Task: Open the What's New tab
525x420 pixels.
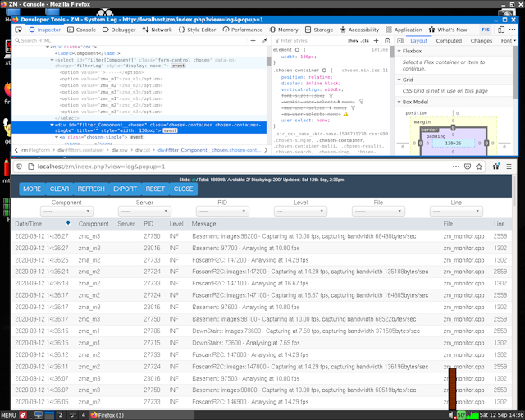Action: 448,30
